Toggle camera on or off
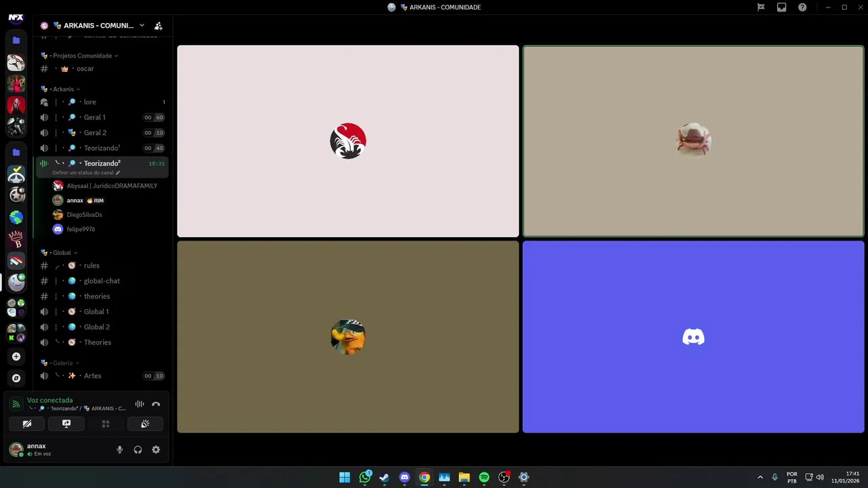The width and height of the screenshot is (868, 488). coord(27,424)
